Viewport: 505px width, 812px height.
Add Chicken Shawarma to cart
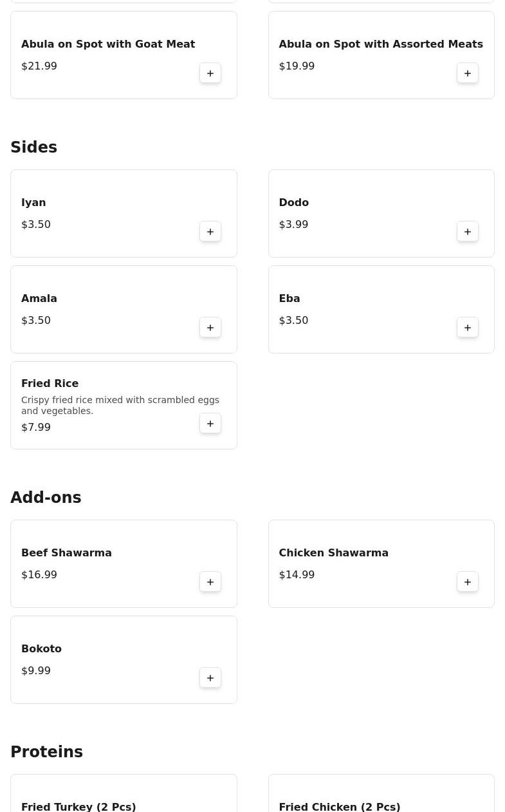[468, 582]
